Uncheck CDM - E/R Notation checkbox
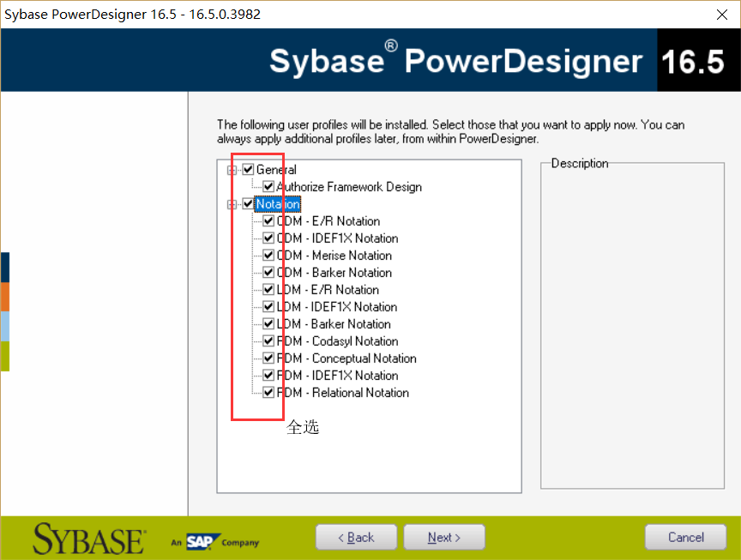 [268, 220]
